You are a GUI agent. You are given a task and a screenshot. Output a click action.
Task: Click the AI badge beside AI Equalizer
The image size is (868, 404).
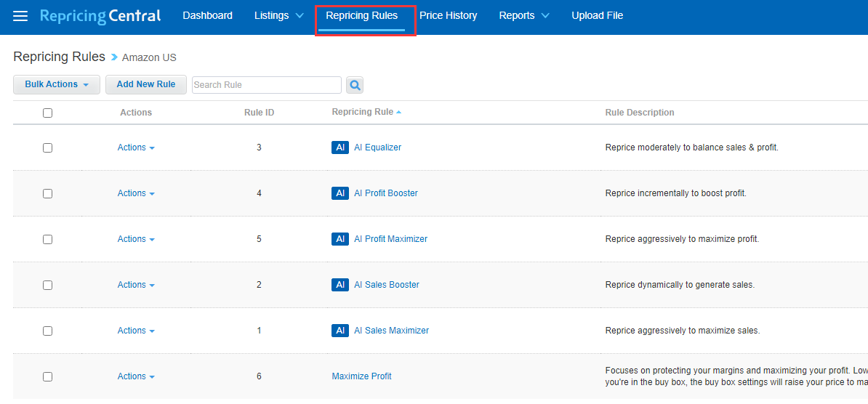click(x=340, y=148)
